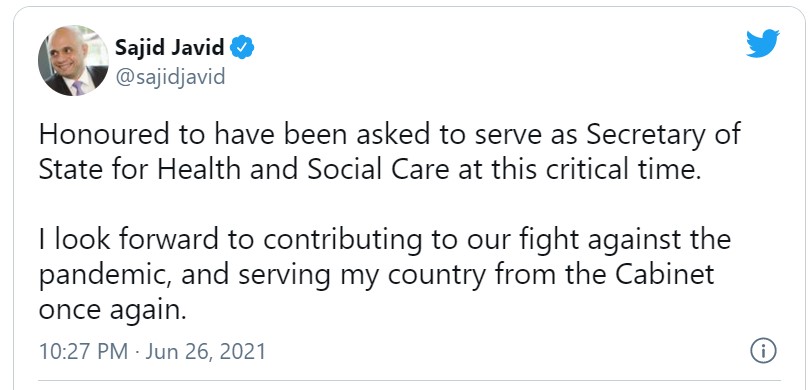This screenshot has height=390, width=811.
Task: Click the phrase Secretary of in the tweet
Action: [664, 135]
